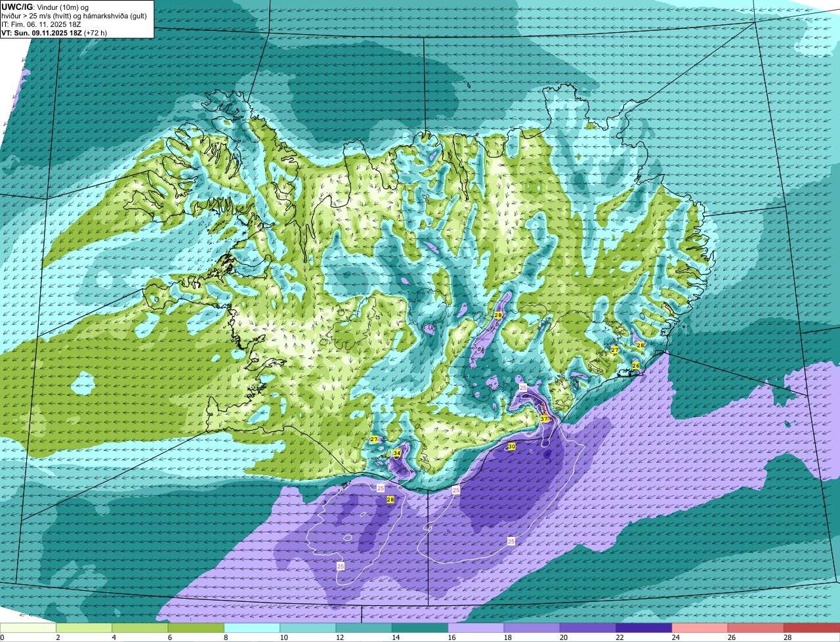
Task: Pick the light pink 24–26 m/s legend swatch
Action: 700,628
